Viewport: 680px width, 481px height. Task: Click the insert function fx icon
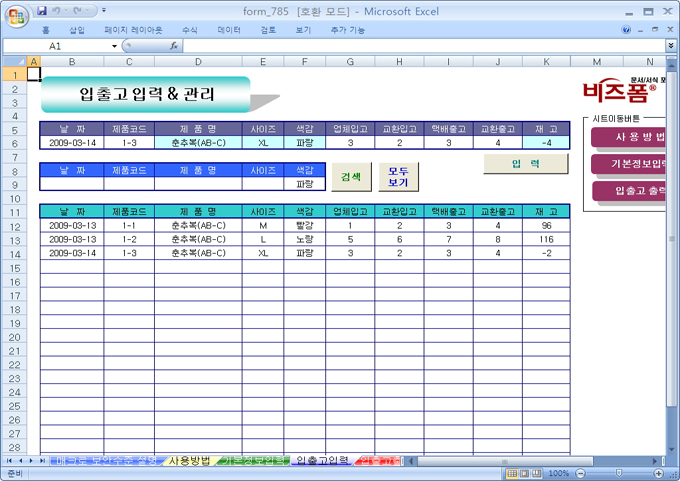[x=174, y=46]
